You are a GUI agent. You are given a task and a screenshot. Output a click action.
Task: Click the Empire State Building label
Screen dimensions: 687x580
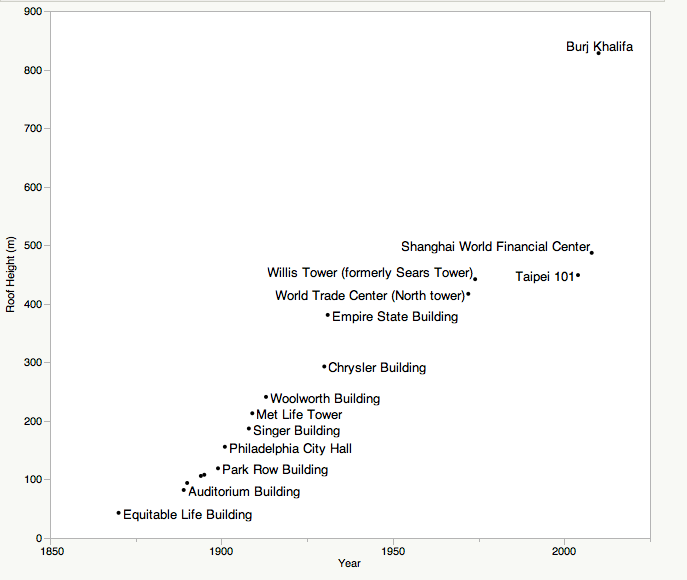pyautogui.click(x=395, y=317)
